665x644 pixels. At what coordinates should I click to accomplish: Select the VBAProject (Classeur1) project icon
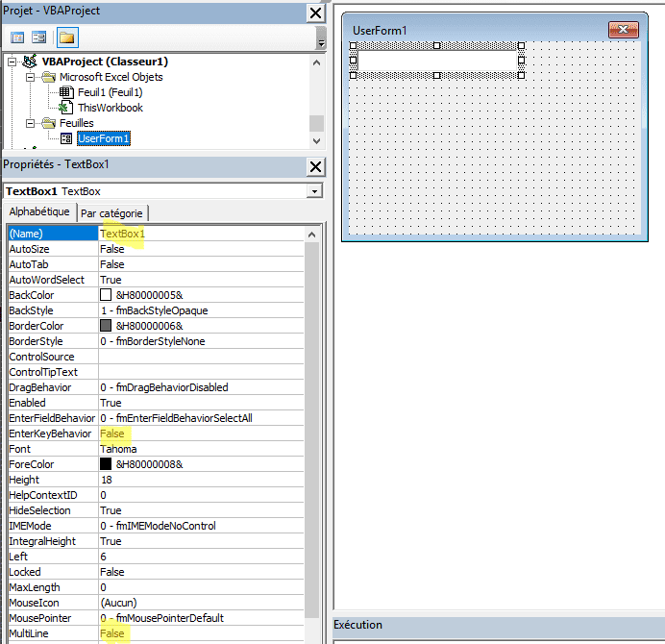30,62
